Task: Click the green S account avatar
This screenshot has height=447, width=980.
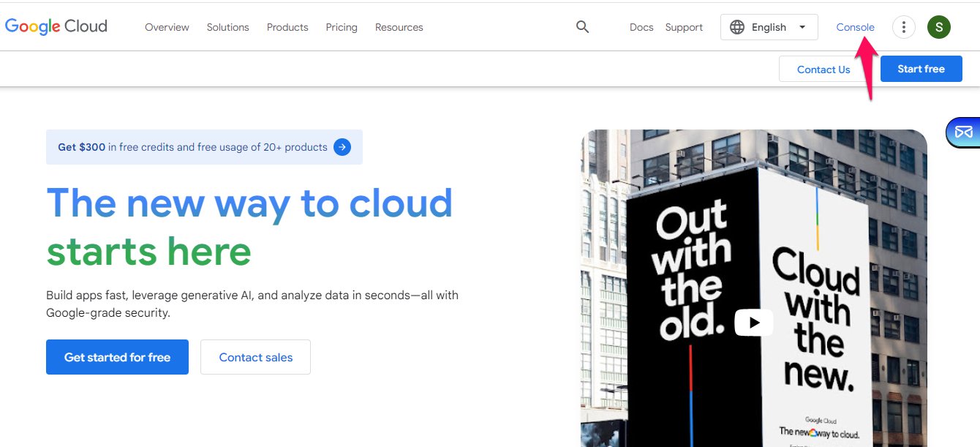Action: (939, 26)
